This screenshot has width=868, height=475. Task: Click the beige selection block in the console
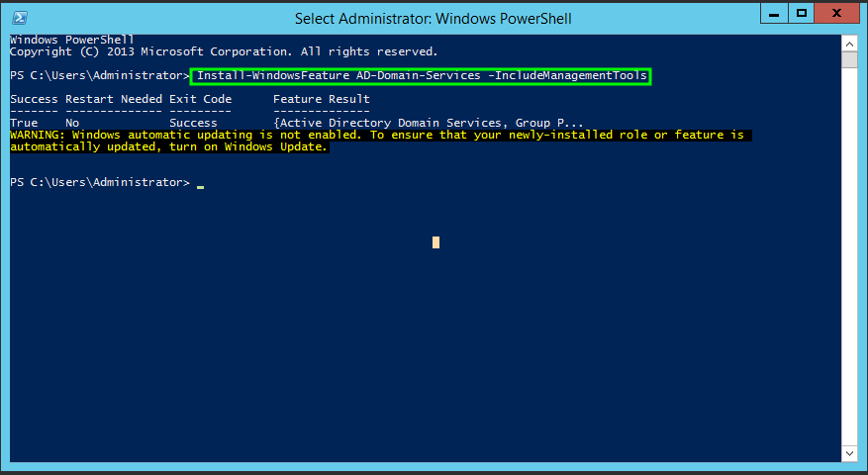click(435, 242)
